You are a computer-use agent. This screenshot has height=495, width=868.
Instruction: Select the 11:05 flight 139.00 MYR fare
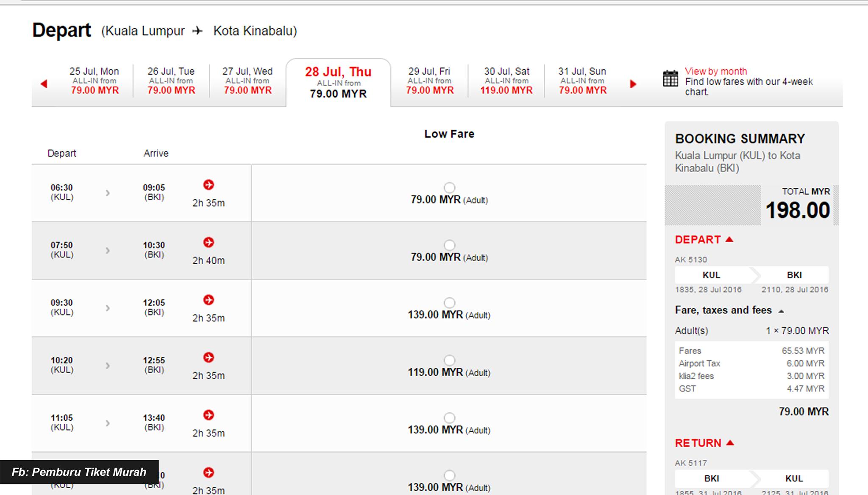tap(449, 418)
